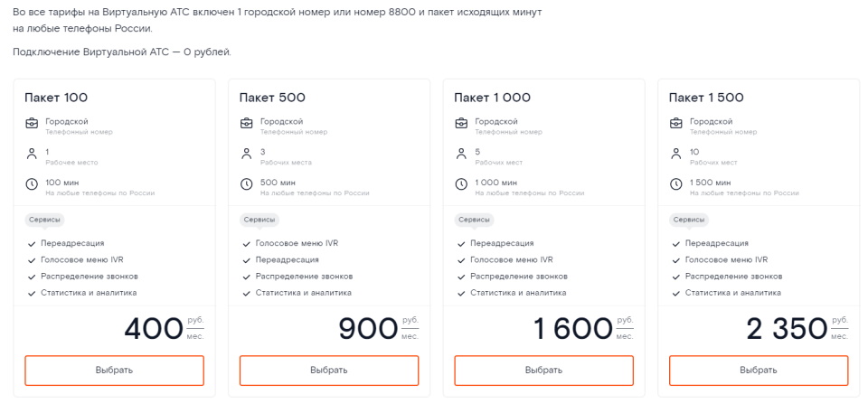
Task: Click the clock icon in Пакет 1 500
Action: click(675, 185)
